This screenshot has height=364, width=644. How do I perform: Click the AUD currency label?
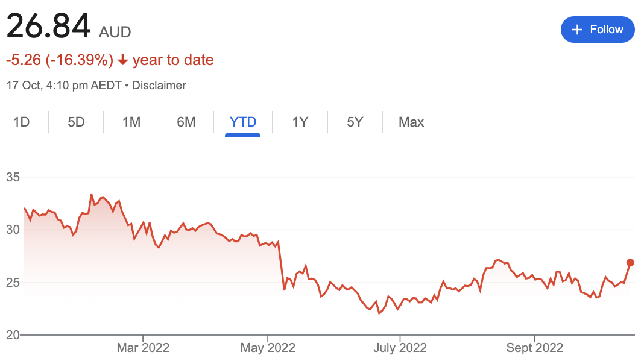click(115, 32)
